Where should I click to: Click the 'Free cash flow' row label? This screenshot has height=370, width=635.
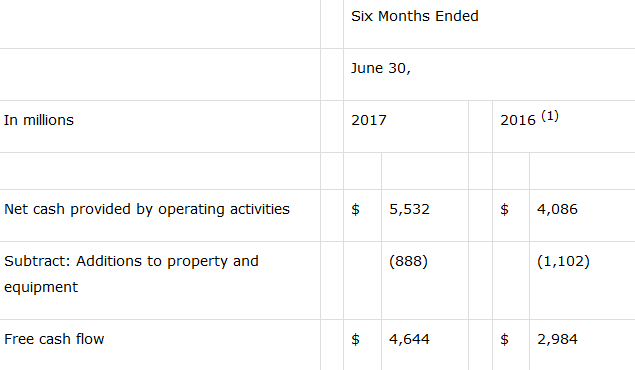54,339
